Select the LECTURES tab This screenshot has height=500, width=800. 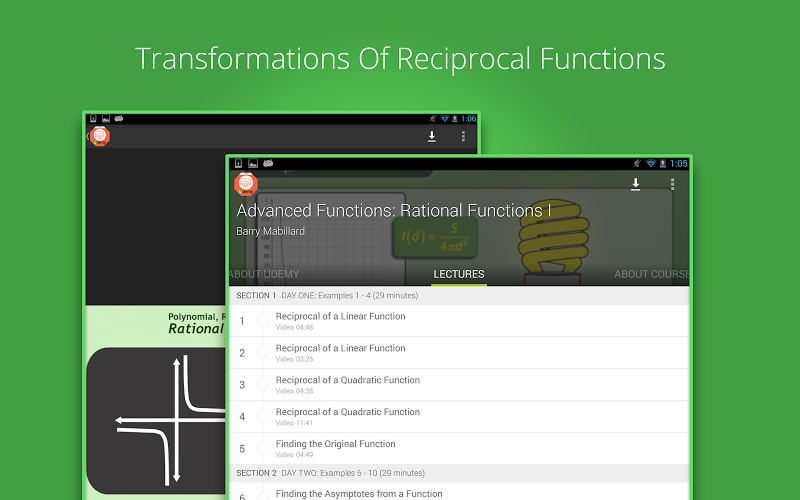(459, 274)
